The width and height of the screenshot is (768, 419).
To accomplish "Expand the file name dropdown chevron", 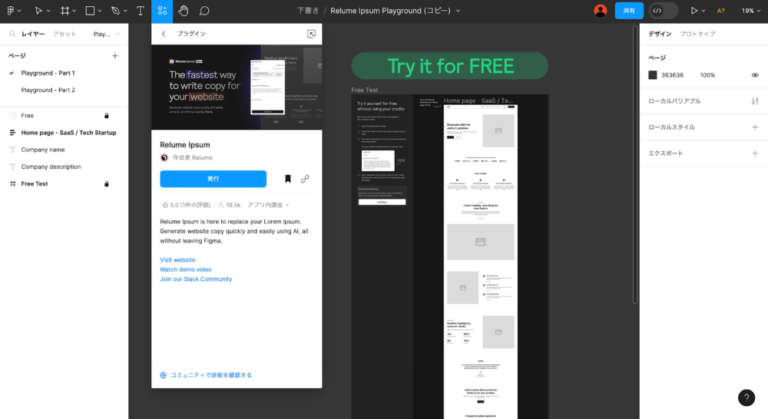I will point(458,11).
